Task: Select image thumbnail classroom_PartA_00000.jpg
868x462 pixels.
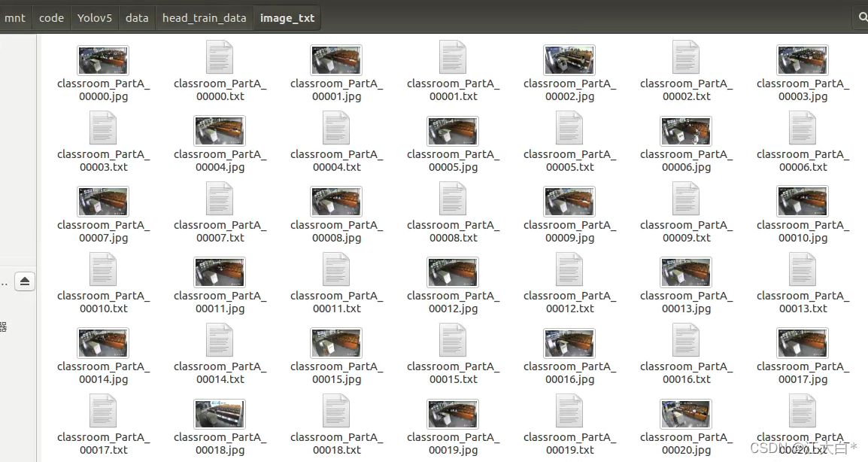Action: tap(103, 60)
